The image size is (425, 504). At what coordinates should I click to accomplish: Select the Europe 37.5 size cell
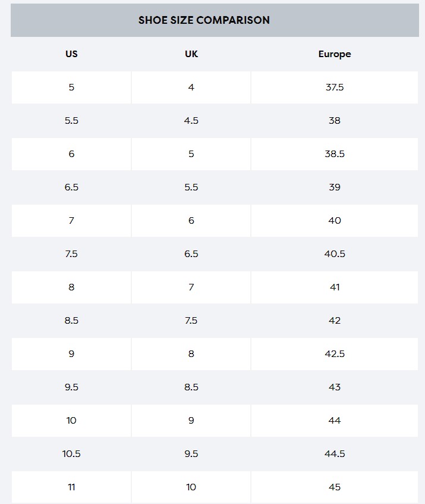[334, 87]
